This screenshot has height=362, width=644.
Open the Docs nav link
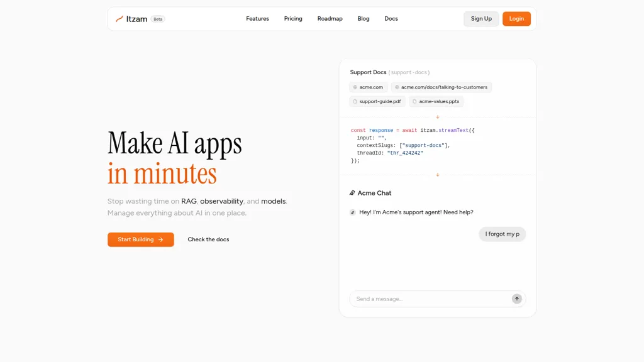click(x=391, y=18)
